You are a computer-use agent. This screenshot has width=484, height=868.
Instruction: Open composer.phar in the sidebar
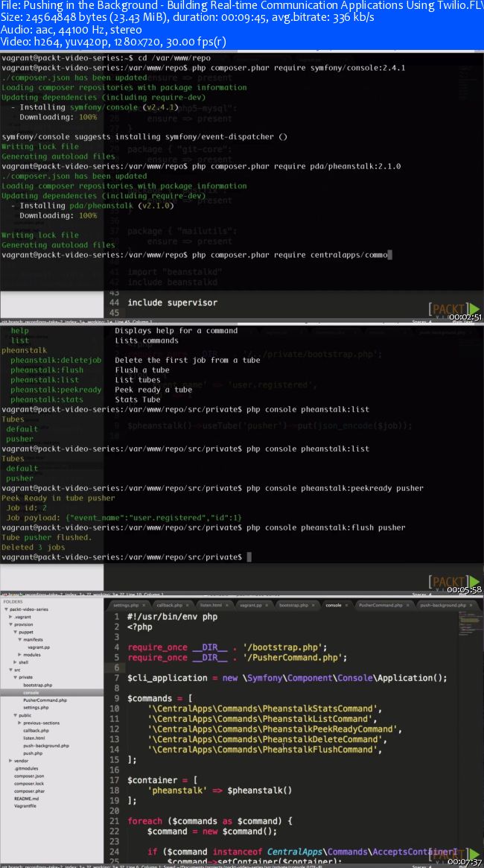coord(29,791)
